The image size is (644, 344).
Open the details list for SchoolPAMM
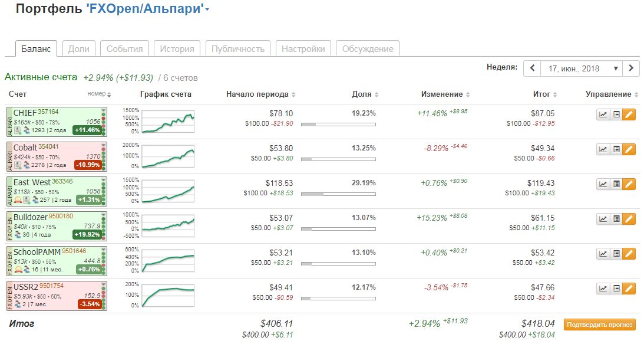616,254
